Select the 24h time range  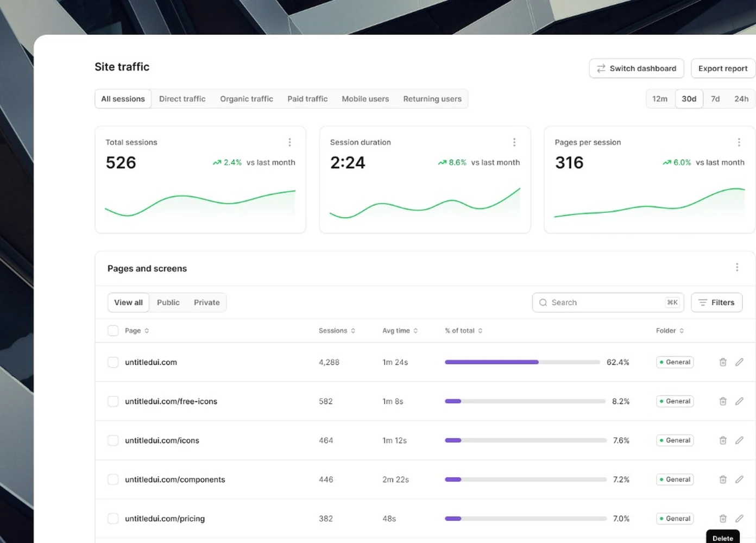[x=741, y=99]
